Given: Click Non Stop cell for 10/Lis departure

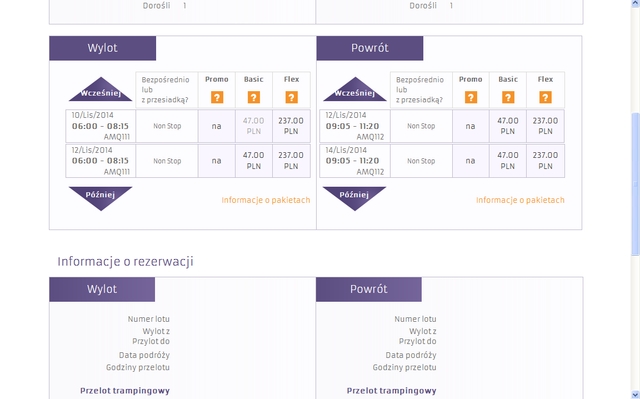Looking at the screenshot, I should [x=167, y=126].
